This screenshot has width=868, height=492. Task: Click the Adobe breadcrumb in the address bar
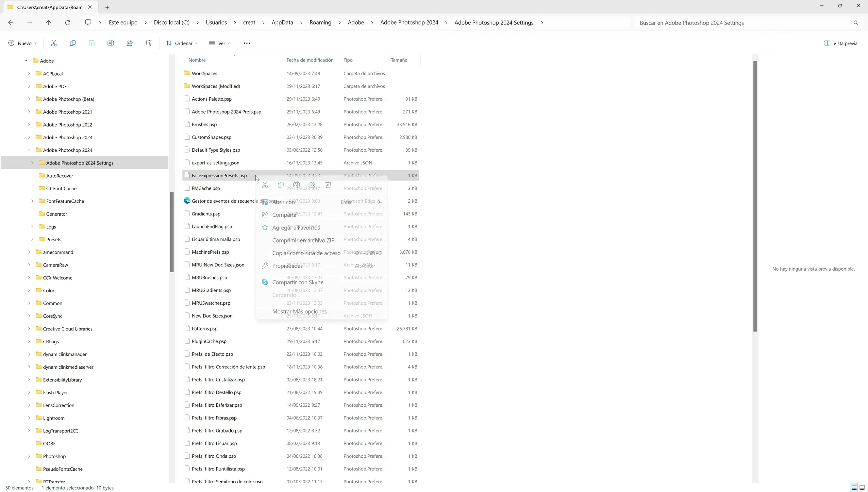[x=356, y=23]
